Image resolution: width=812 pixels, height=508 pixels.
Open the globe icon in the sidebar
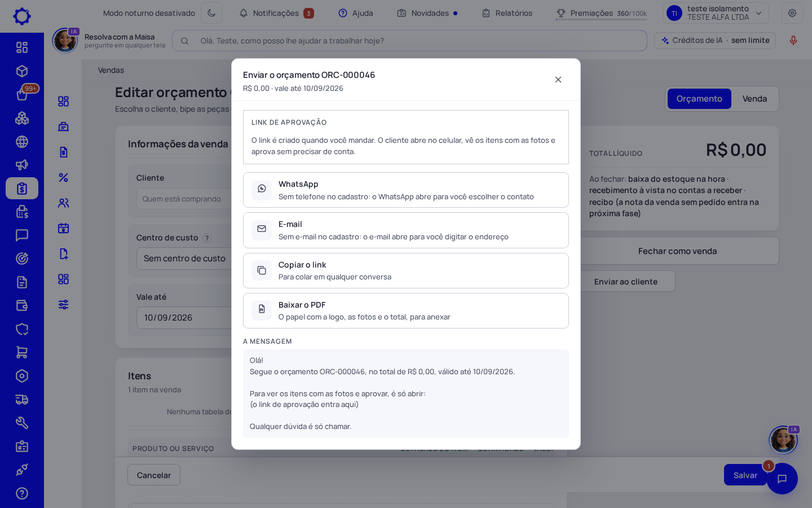[22, 142]
